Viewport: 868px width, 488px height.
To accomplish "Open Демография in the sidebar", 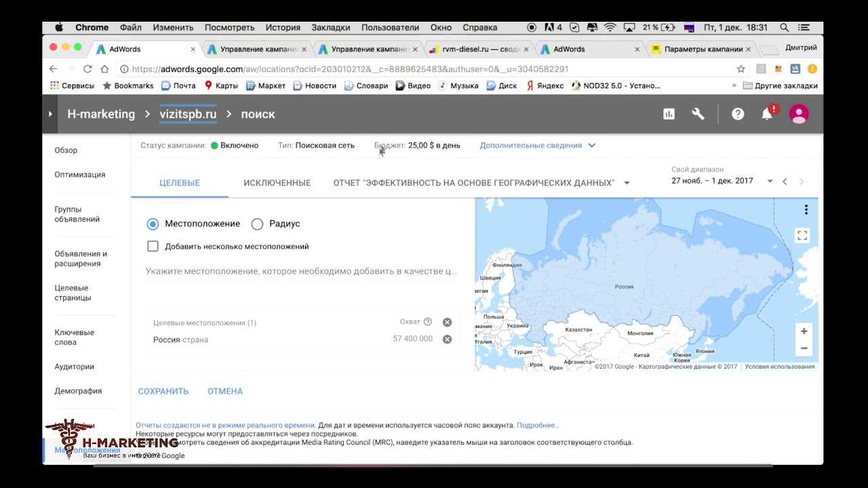I will pyautogui.click(x=78, y=391).
